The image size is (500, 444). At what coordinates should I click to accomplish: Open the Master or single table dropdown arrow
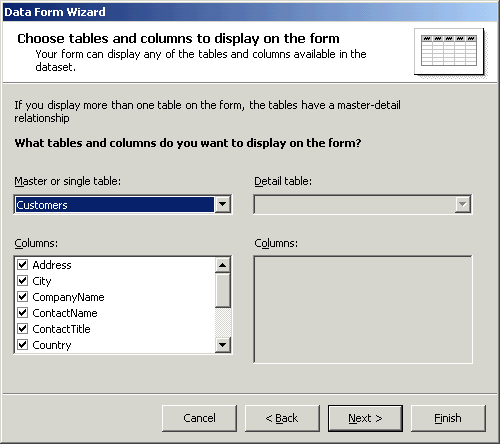point(222,204)
